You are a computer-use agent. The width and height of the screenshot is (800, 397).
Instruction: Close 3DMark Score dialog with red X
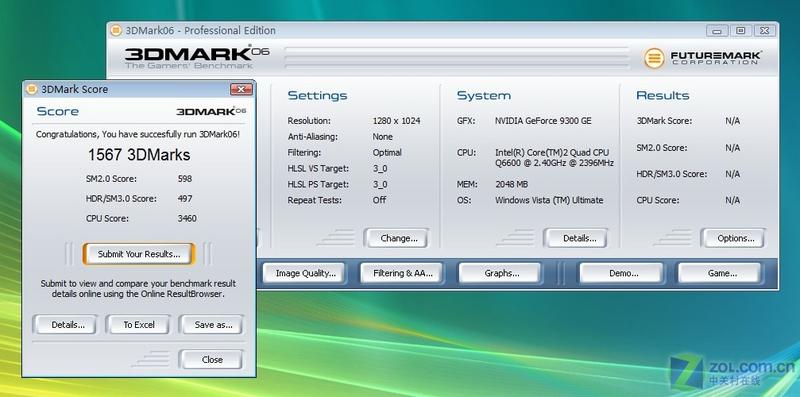click(x=241, y=89)
